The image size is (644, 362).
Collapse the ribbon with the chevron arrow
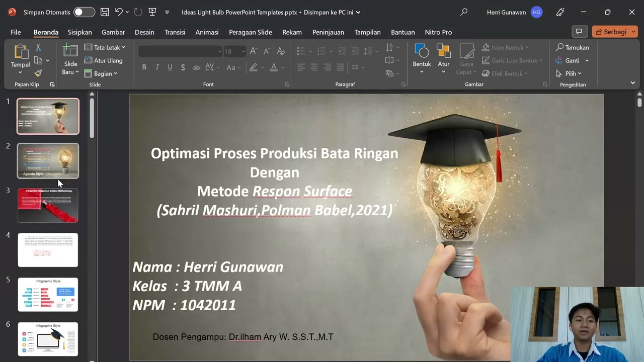click(633, 83)
